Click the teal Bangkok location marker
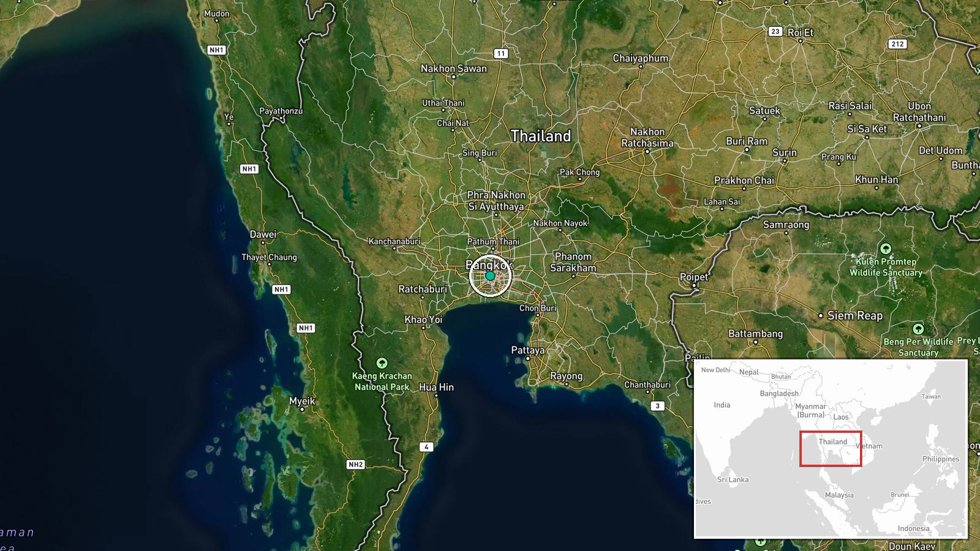The width and height of the screenshot is (980, 551). tap(490, 276)
